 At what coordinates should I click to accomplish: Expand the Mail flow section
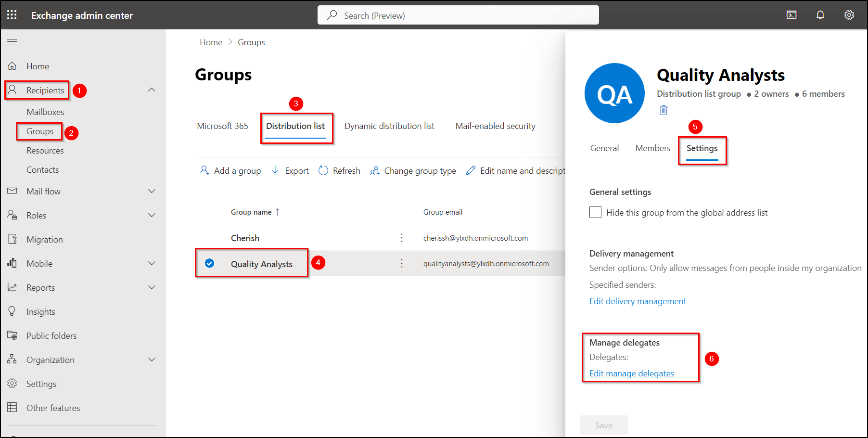pos(152,191)
